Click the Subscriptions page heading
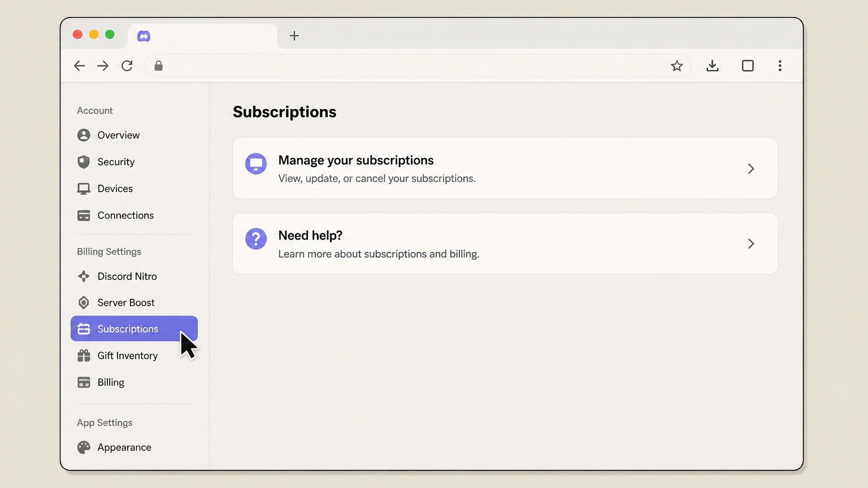 click(x=285, y=112)
